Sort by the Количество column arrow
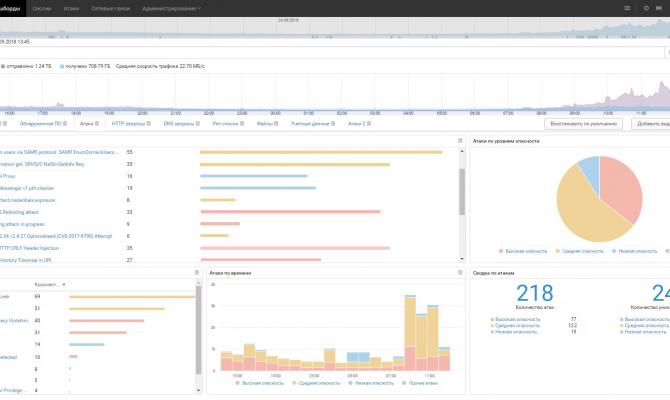Image resolution: width=670 pixels, height=400 pixels. point(64,285)
